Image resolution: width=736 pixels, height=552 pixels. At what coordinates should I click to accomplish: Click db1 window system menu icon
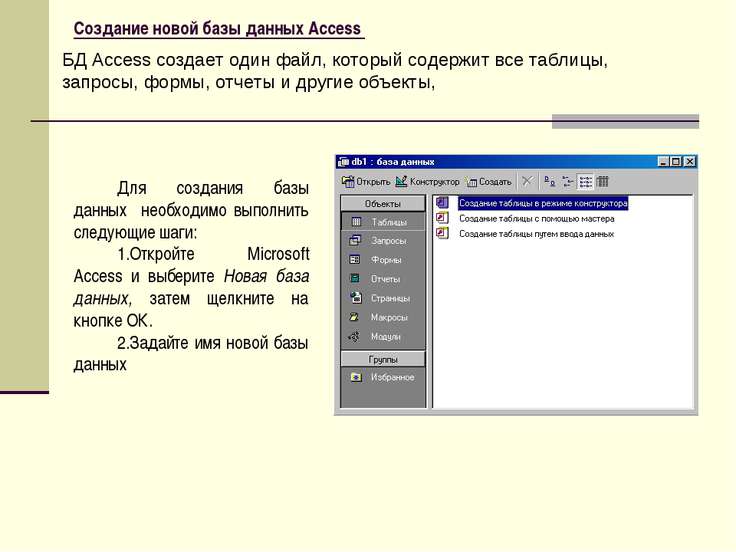344,162
